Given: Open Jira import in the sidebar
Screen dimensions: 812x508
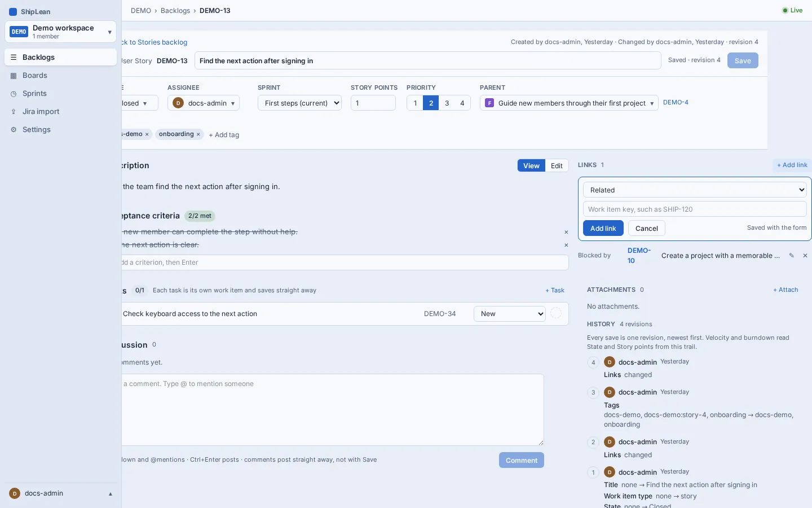Looking at the screenshot, I should [x=60, y=112].
